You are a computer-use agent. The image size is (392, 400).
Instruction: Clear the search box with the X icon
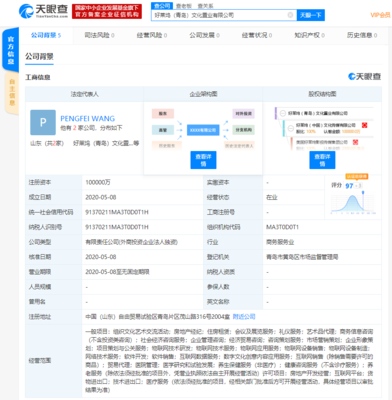point(290,15)
